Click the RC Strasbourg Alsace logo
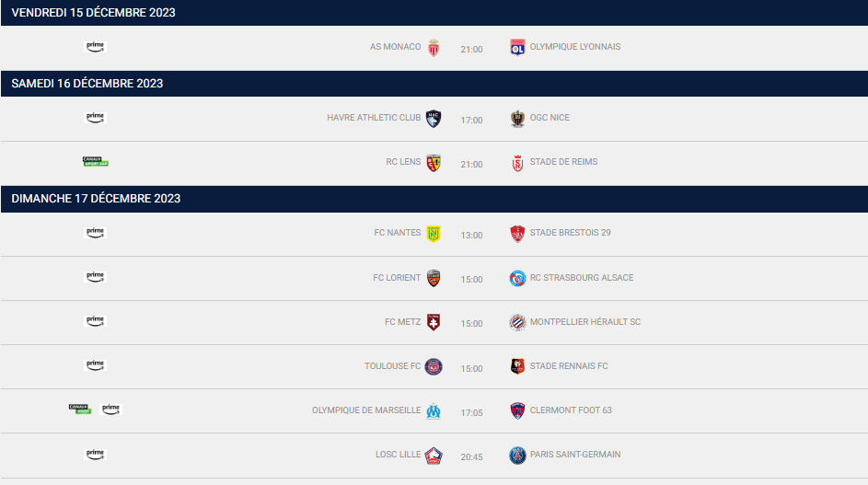 click(x=517, y=278)
